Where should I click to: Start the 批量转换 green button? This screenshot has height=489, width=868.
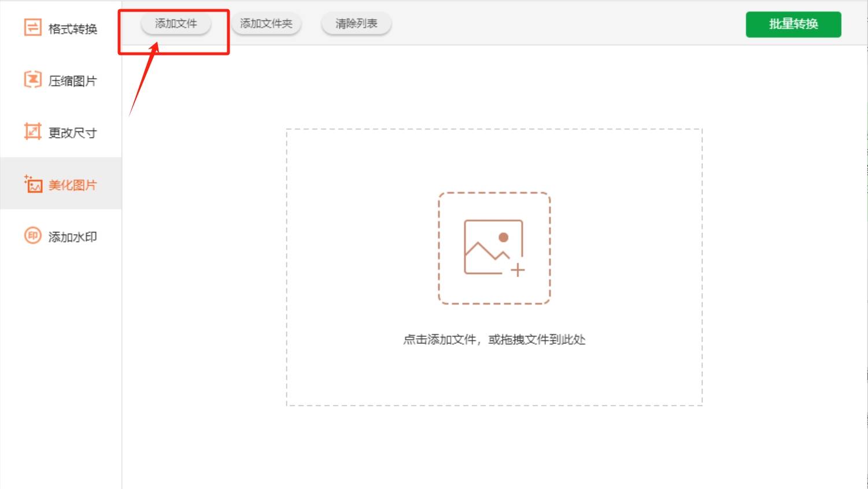point(793,24)
